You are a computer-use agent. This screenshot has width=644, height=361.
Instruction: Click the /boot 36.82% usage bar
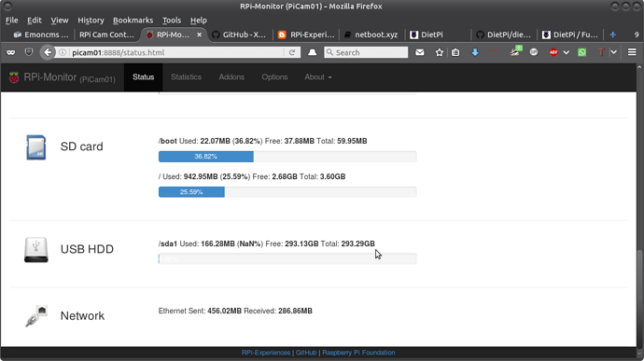tap(287, 157)
